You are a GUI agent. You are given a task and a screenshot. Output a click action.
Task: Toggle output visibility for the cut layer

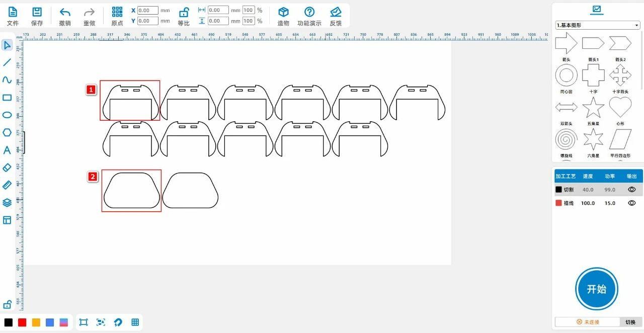tap(632, 190)
